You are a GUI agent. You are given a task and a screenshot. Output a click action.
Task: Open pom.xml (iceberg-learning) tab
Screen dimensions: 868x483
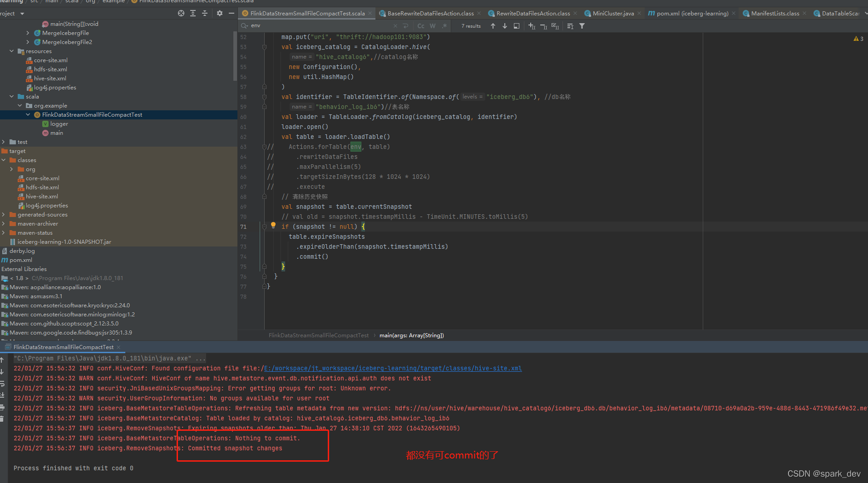point(692,13)
